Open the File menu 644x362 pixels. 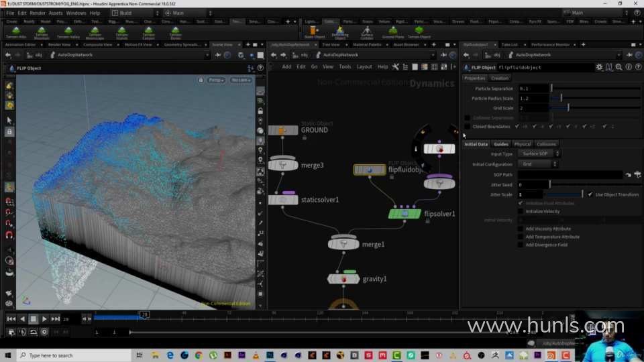(x=10, y=13)
